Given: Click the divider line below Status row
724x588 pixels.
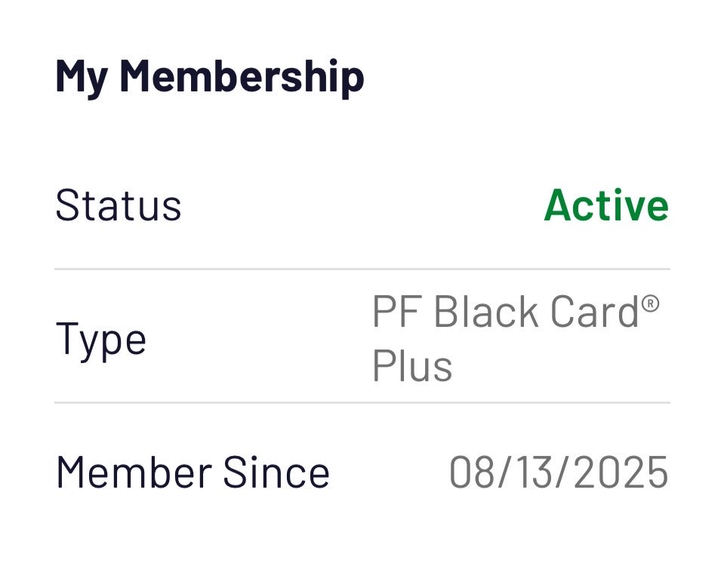Looking at the screenshot, I should coord(362,269).
